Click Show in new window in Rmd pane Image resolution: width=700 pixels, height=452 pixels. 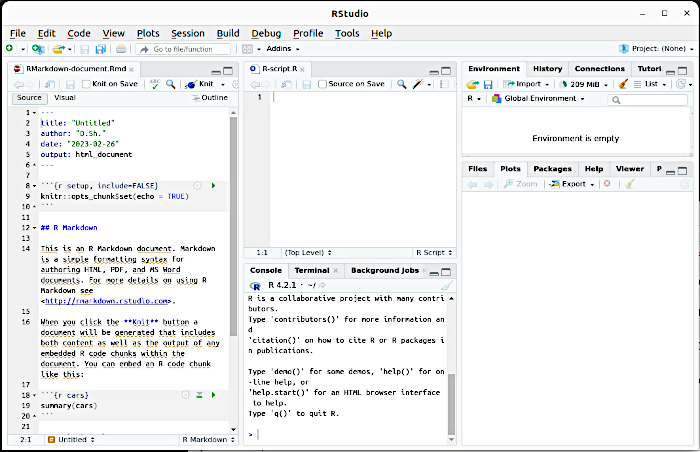pos(50,84)
